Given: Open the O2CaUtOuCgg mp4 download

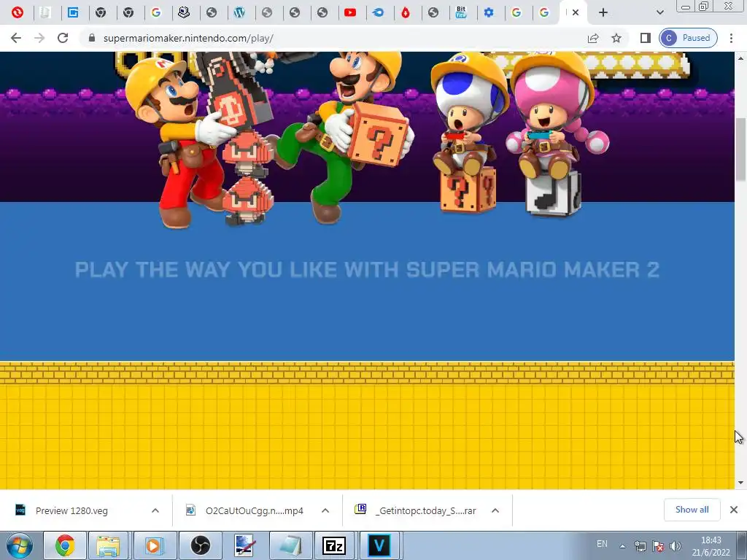Looking at the screenshot, I should [254, 510].
